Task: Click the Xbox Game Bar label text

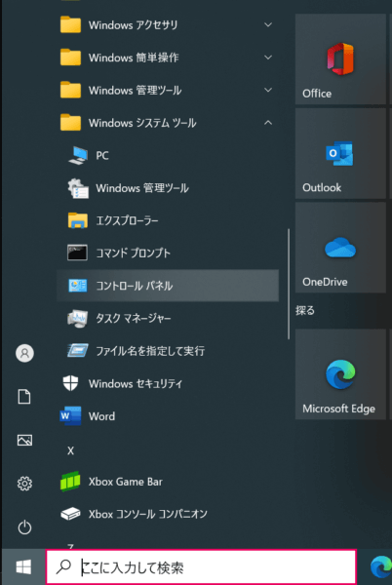Action: pyautogui.click(x=126, y=482)
